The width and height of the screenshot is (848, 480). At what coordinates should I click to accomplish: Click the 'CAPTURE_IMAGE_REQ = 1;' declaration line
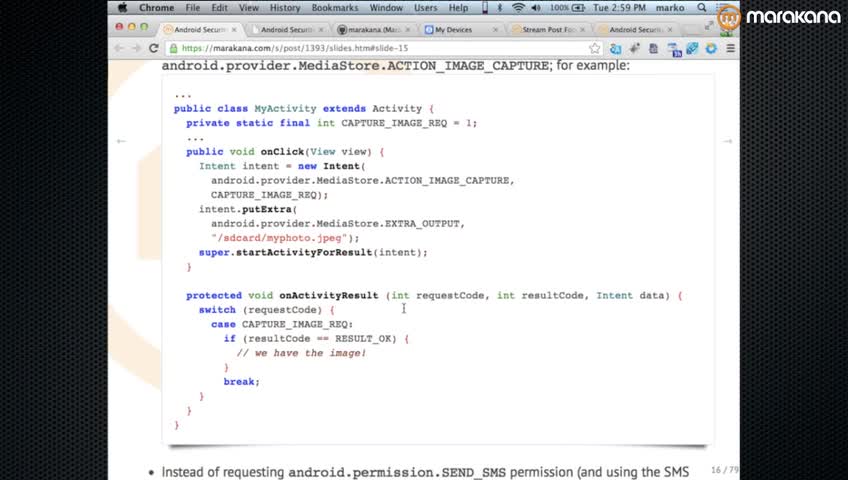(332, 123)
